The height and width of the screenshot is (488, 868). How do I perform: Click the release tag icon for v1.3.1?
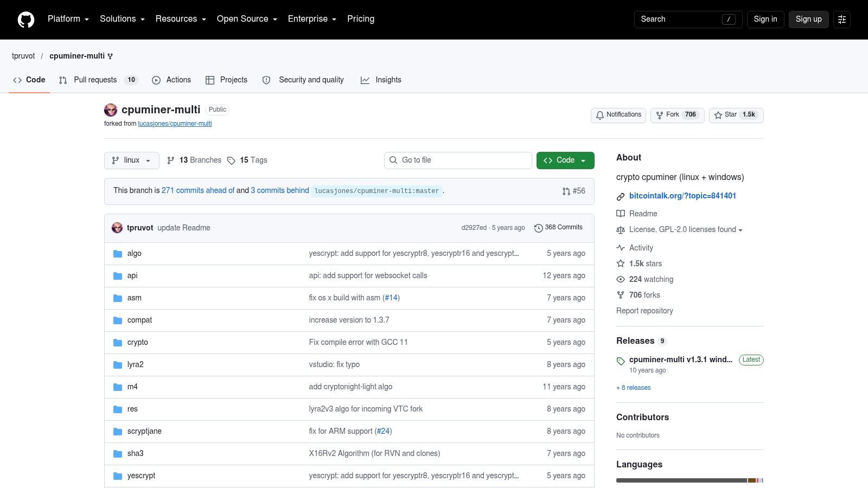click(621, 361)
